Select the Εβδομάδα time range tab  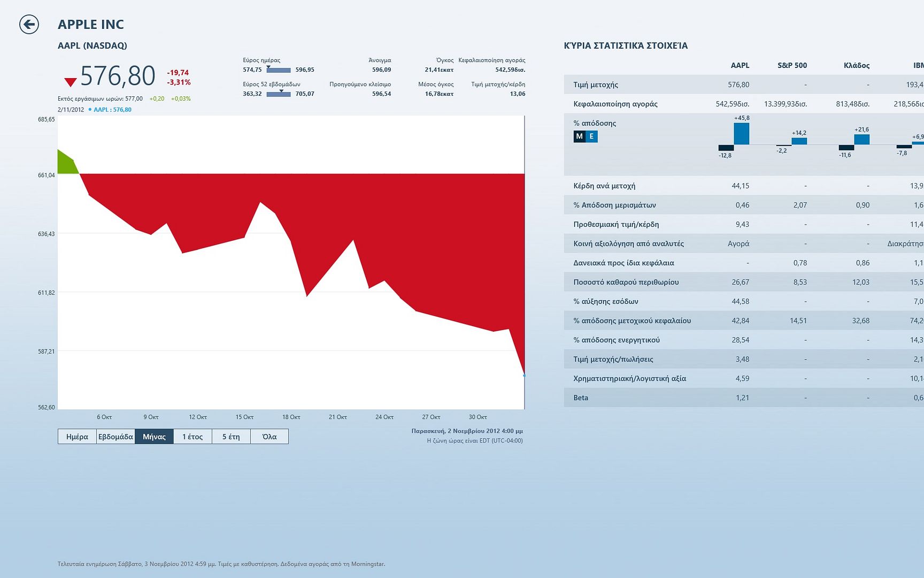(x=115, y=437)
